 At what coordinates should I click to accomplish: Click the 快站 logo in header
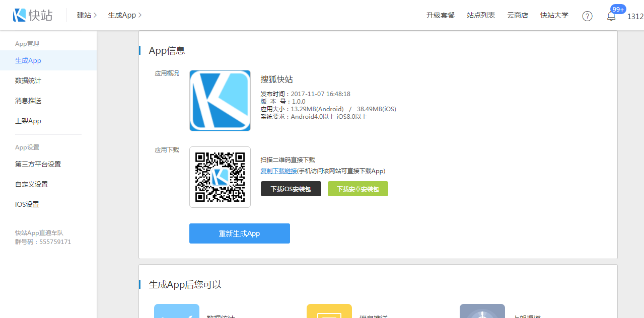pos(33,15)
